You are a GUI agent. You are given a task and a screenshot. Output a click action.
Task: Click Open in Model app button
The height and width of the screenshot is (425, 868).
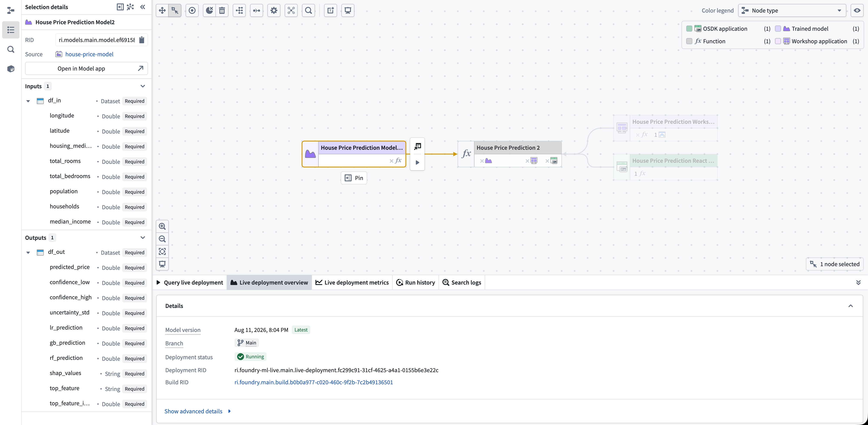pos(86,68)
